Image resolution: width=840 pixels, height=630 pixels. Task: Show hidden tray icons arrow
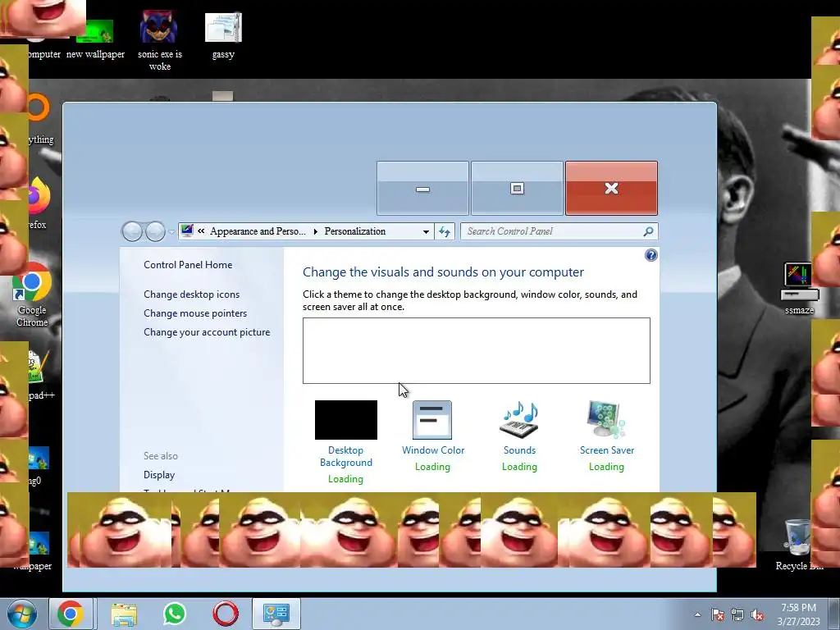point(697,614)
